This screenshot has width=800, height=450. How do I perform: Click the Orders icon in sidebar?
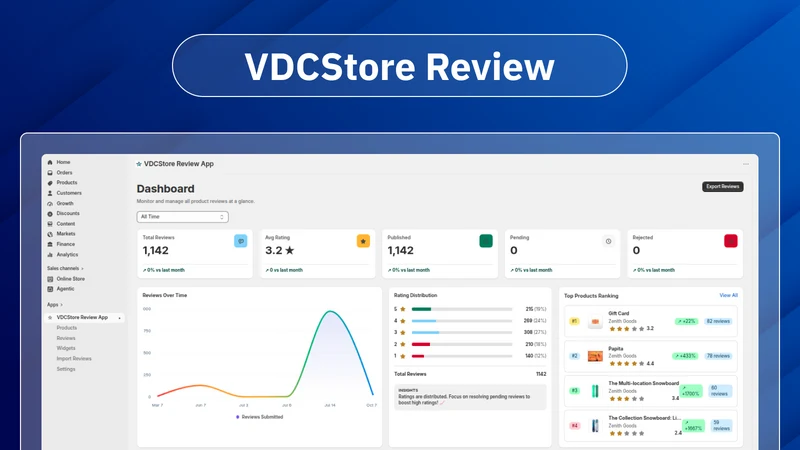click(x=50, y=173)
